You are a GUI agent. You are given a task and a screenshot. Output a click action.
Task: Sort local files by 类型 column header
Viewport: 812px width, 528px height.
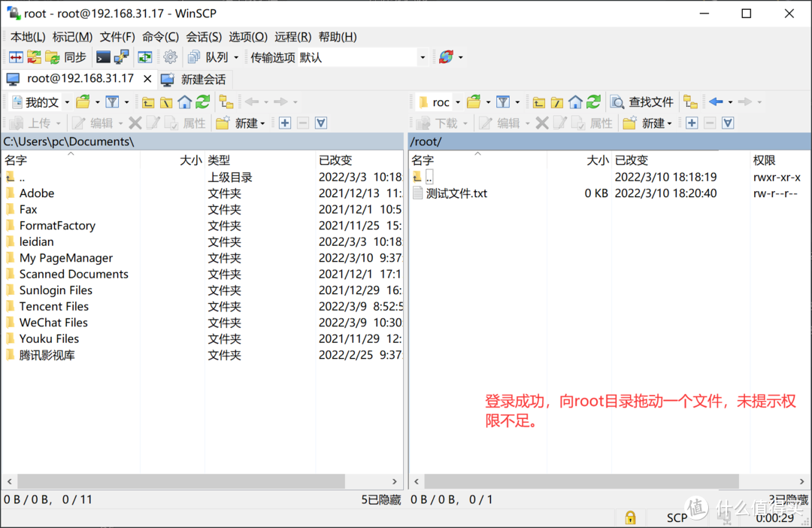(x=260, y=160)
